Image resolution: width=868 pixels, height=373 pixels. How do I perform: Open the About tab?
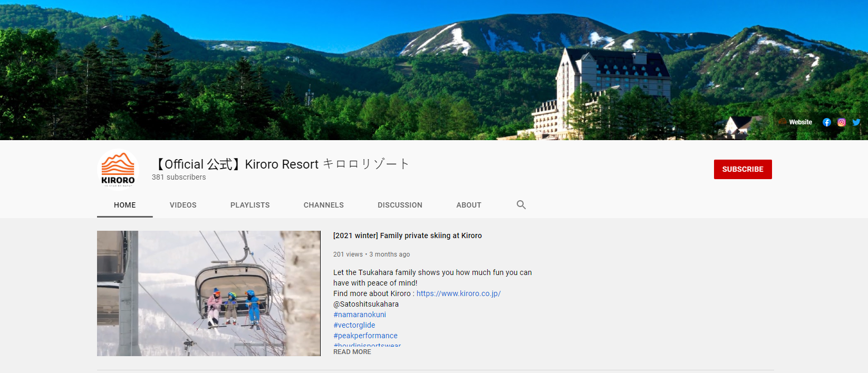point(469,205)
